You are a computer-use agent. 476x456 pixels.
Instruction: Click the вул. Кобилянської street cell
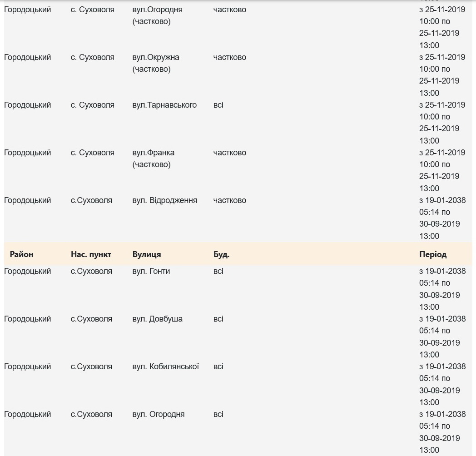(x=165, y=367)
